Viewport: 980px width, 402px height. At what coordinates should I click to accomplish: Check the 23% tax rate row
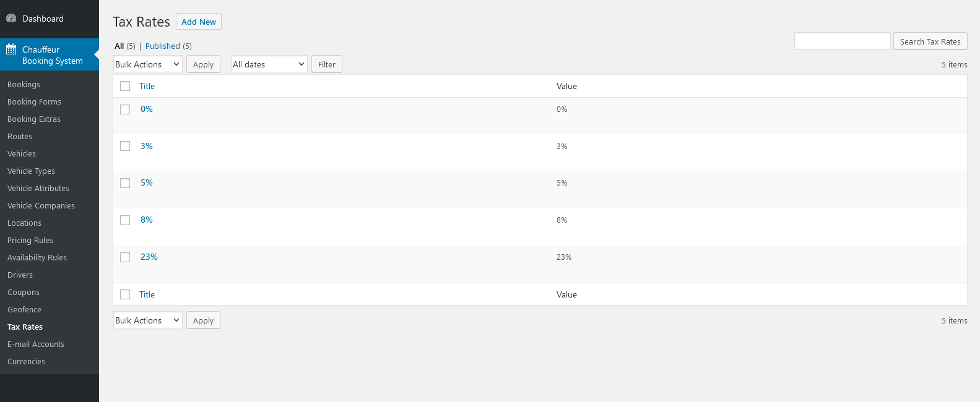125,257
